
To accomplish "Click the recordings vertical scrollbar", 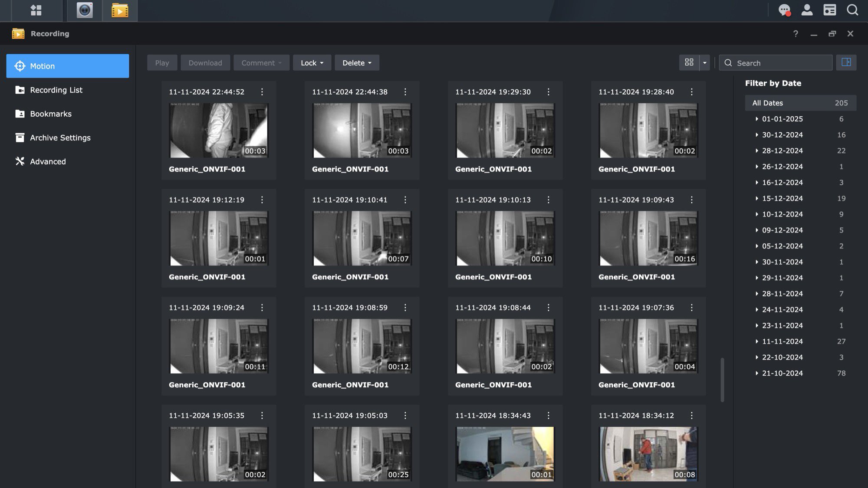I will click(722, 380).
